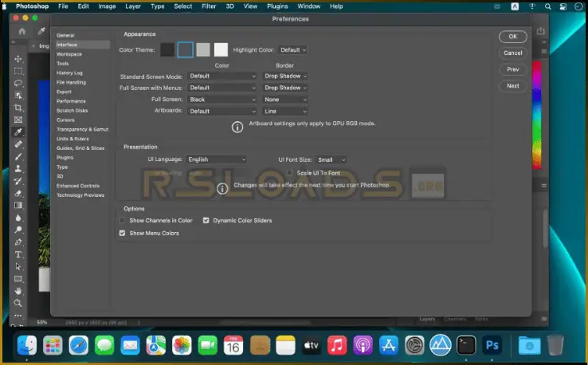This screenshot has width=588, height=365.
Task: Disable Dynamic Color Sliders checkbox
Action: click(206, 220)
